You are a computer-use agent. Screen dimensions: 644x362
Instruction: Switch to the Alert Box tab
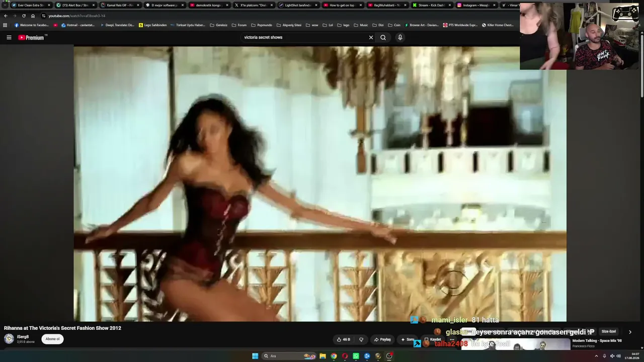(75, 5)
